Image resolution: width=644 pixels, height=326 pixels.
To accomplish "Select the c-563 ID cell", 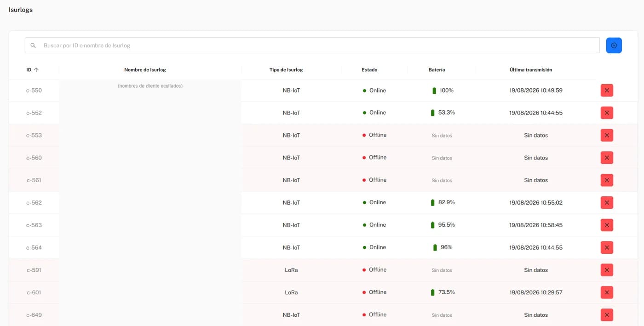I will [x=34, y=225].
